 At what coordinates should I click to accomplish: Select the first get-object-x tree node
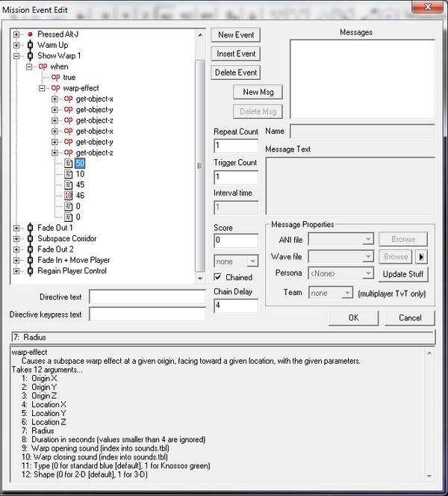(94, 99)
